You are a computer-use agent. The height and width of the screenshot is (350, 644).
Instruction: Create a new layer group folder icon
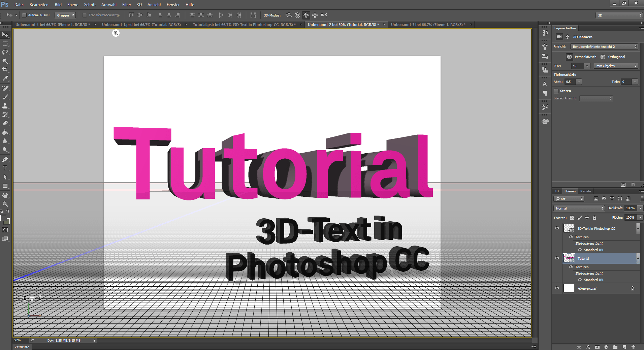(x=615, y=347)
